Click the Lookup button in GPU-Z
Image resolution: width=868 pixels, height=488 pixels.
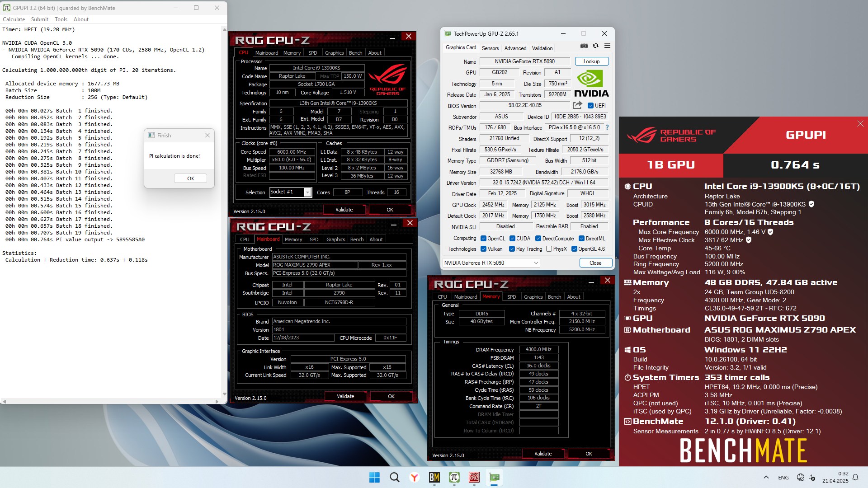pos(591,61)
